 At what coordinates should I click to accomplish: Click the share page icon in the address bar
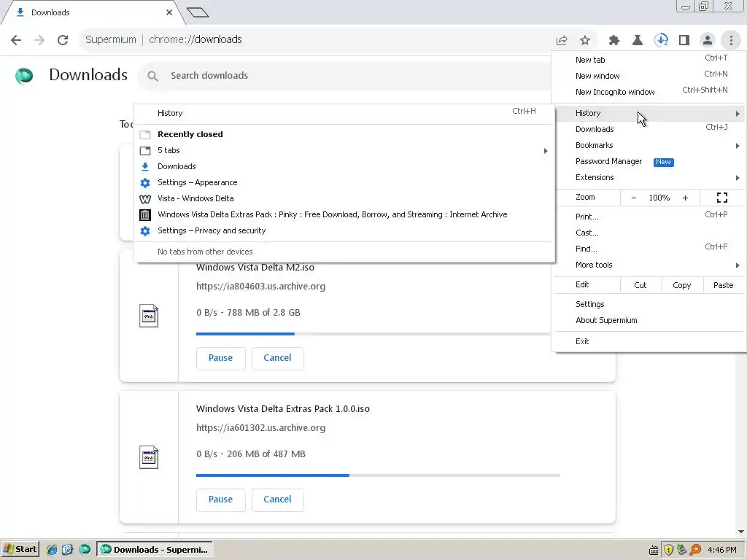coord(562,41)
